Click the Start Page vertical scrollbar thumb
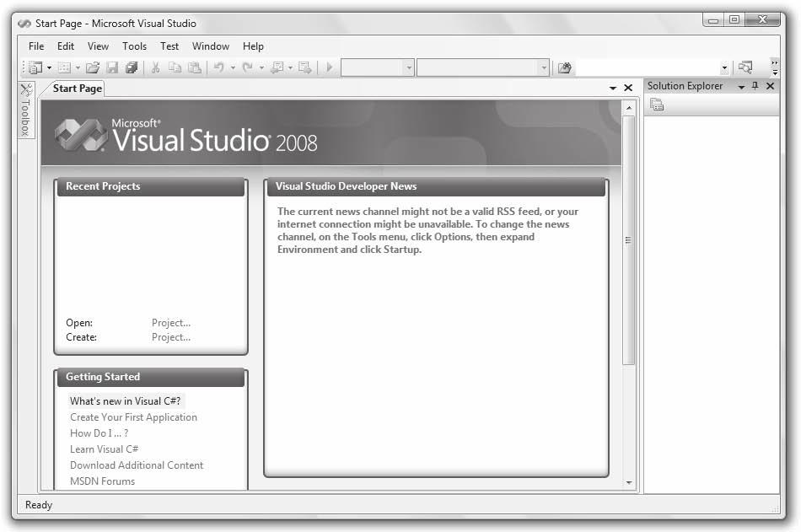801x532 pixels. coord(629,240)
